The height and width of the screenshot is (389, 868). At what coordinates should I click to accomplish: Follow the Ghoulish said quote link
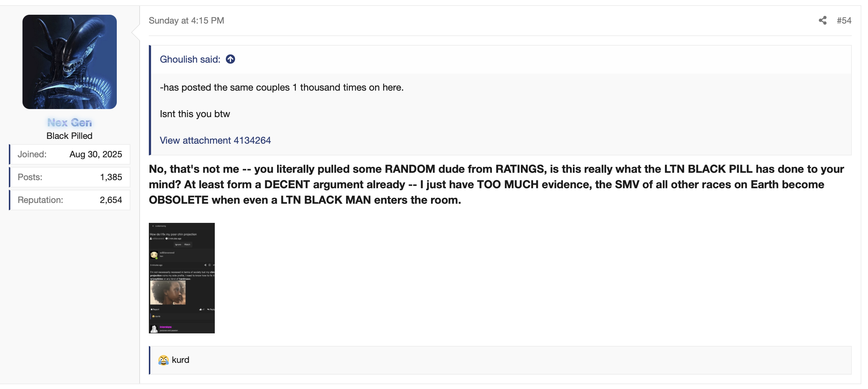(190, 59)
